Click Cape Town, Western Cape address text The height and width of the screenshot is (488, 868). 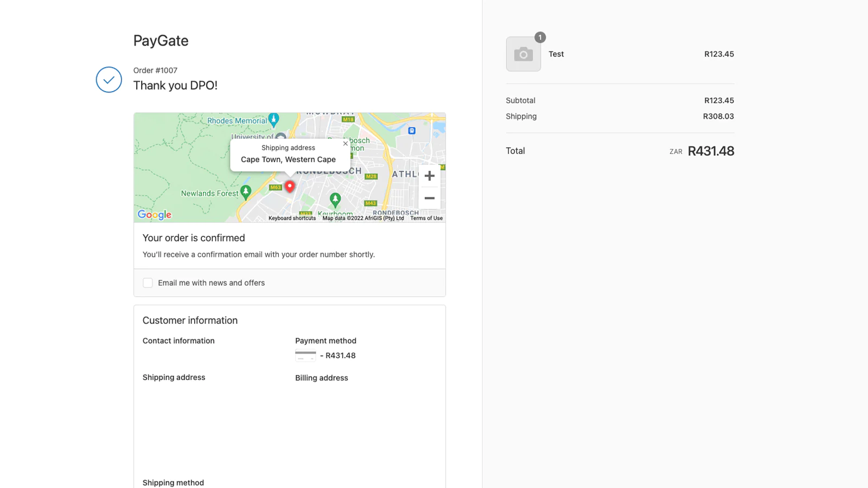pyautogui.click(x=288, y=159)
